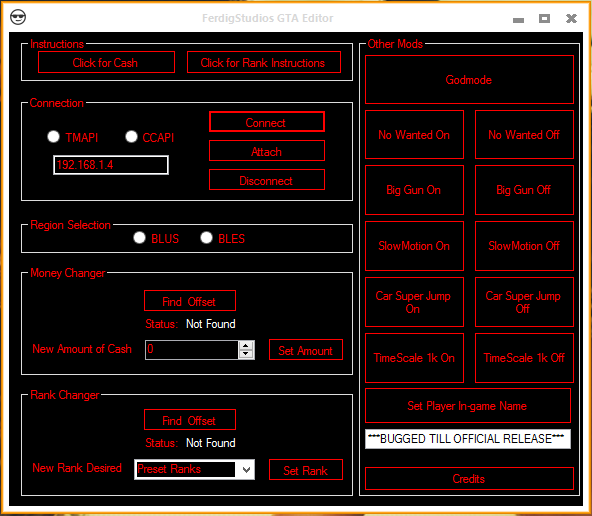Enable Car Super Jump On

tap(414, 302)
